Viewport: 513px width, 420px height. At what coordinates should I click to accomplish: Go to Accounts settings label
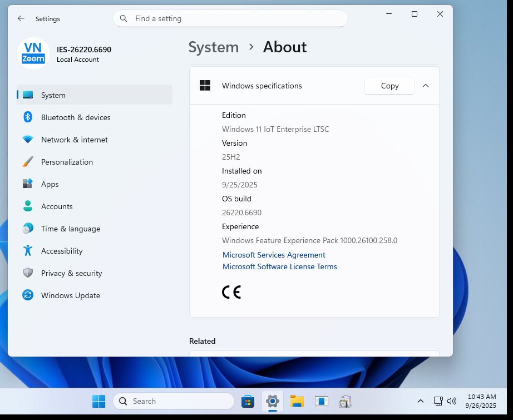[57, 206]
